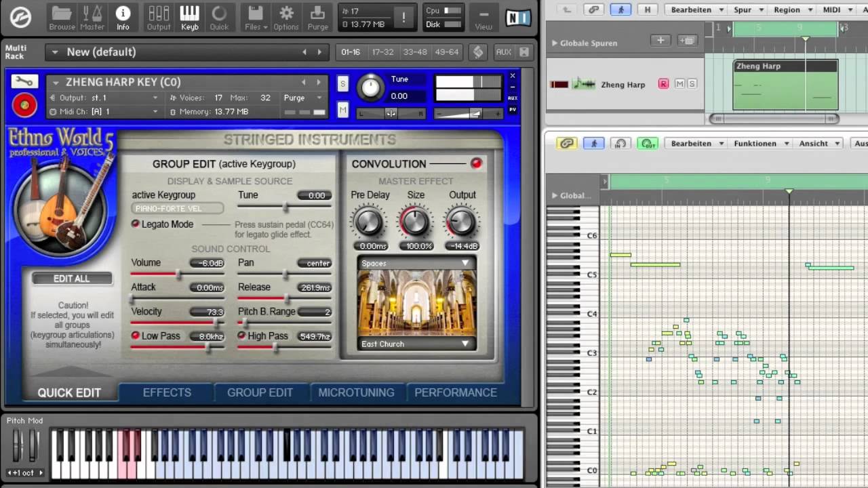The width and height of the screenshot is (868, 488).
Task: Open the MICROTUNING tab
Action: pos(356,392)
